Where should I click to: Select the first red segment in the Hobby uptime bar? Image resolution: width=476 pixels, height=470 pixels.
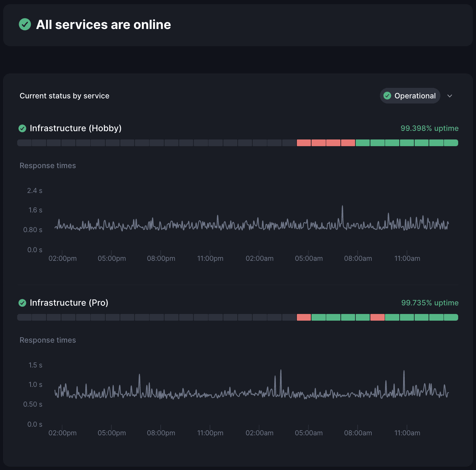[x=304, y=143]
